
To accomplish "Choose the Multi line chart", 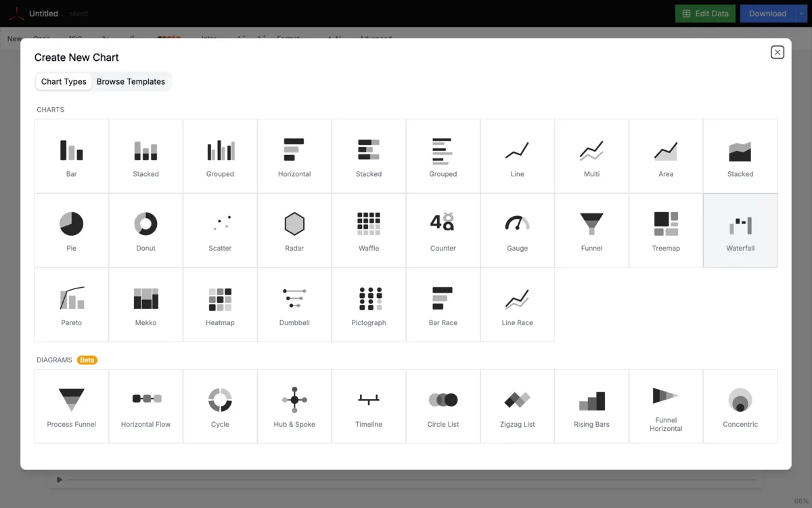I will click(x=592, y=156).
